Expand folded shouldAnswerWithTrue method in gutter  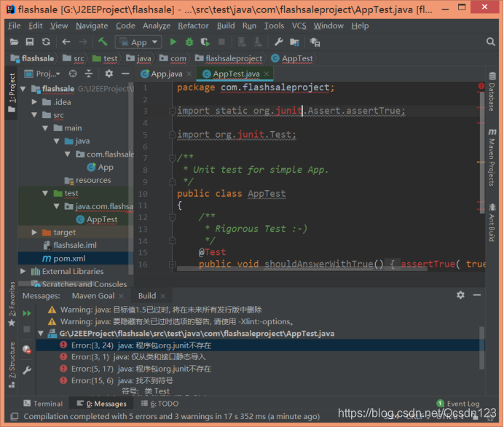tap(173, 265)
